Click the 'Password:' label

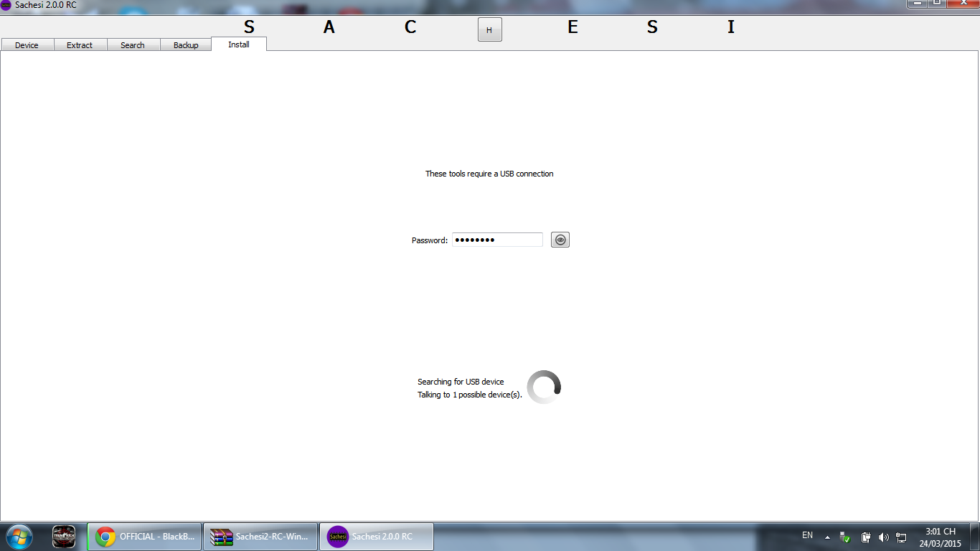point(430,240)
